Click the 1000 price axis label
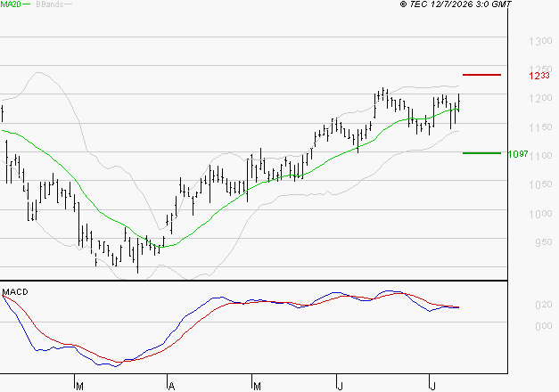The height and width of the screenshot is (392, 559). click(540, 214)
